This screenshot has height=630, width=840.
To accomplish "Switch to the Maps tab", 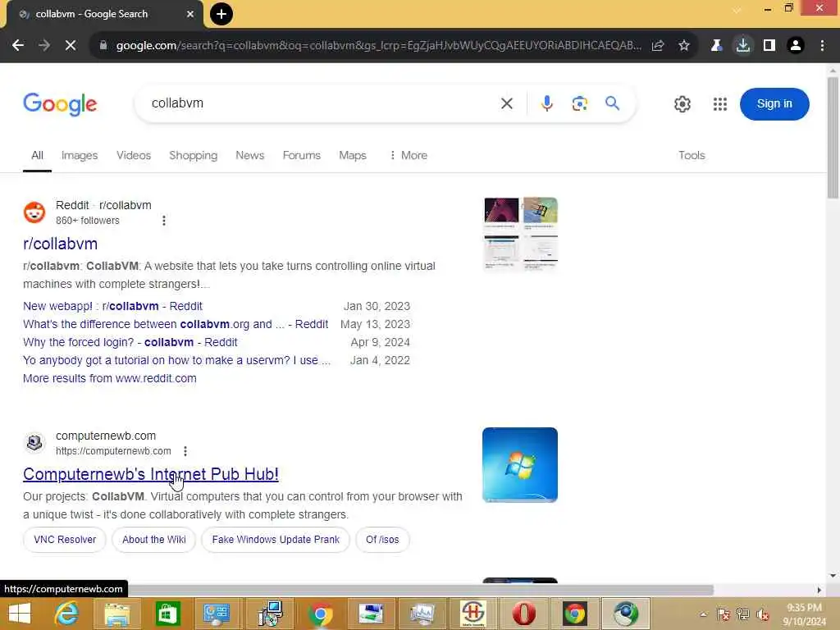I will point(353,155).
